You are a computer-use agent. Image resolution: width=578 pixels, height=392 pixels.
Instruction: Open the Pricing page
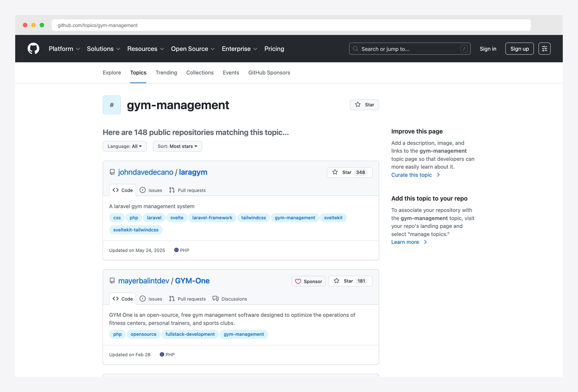274,49
